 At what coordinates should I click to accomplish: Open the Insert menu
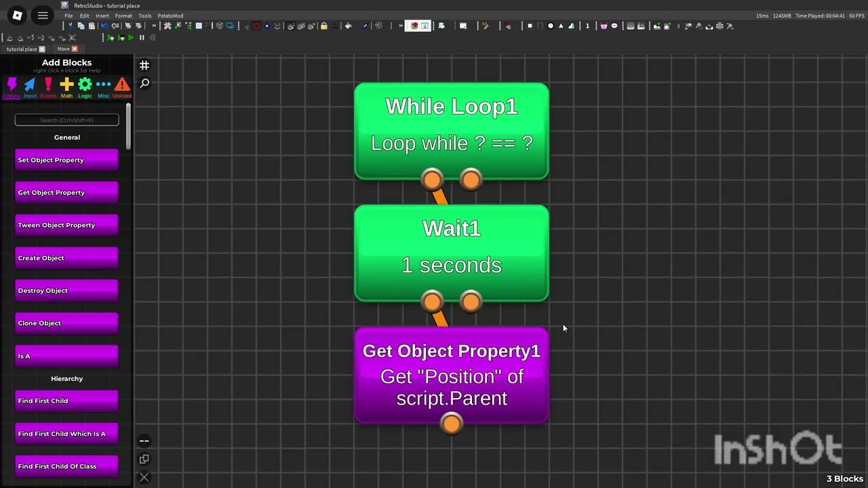(x=102, y=16)
